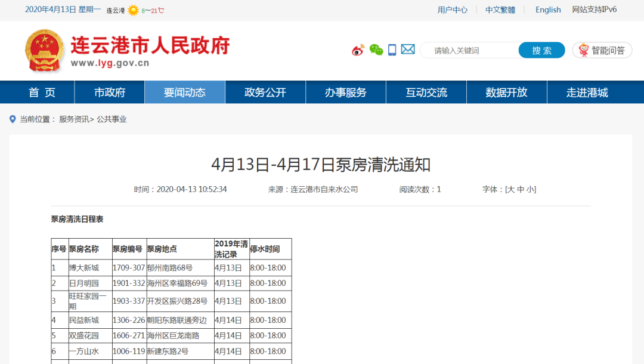This screenshot has height=364, width=644.
Task: Set font size to 大
Action: (510, 189)
